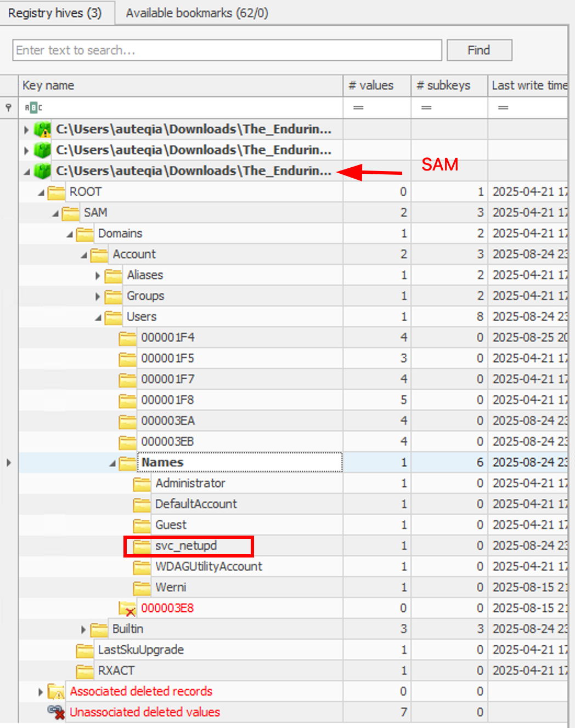This screenshot has width=575, height=728.
Task: Click the ABC filter icon under Key name
Action: click(33, 107)
